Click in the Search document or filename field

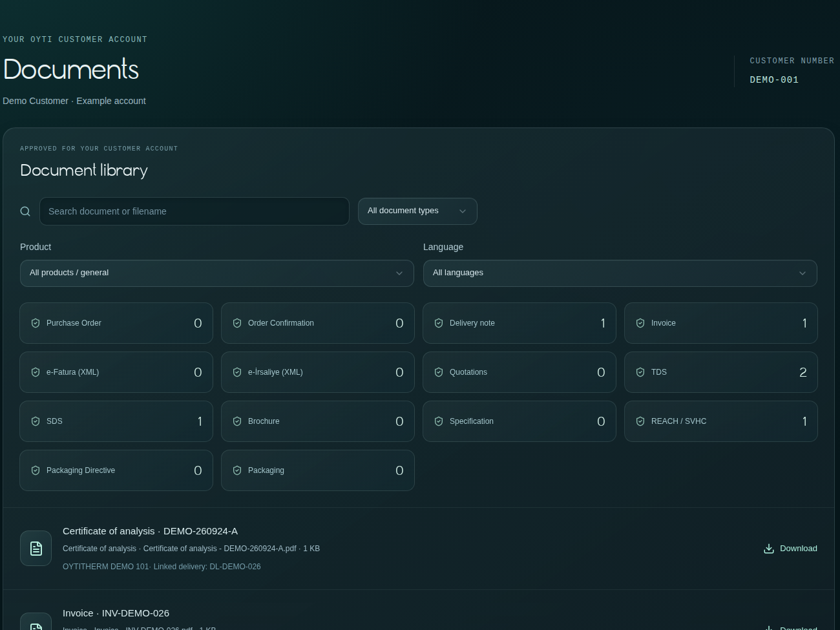tap(194, 211)
